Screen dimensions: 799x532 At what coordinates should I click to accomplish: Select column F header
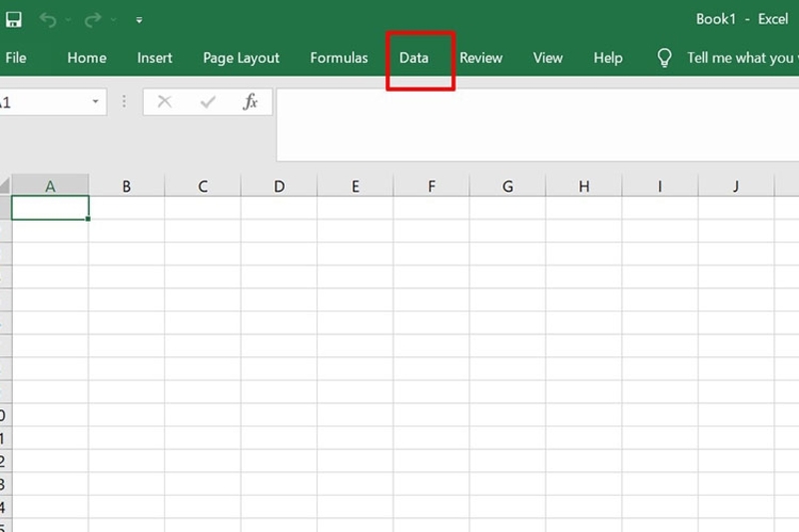click(x=431, y=186)
